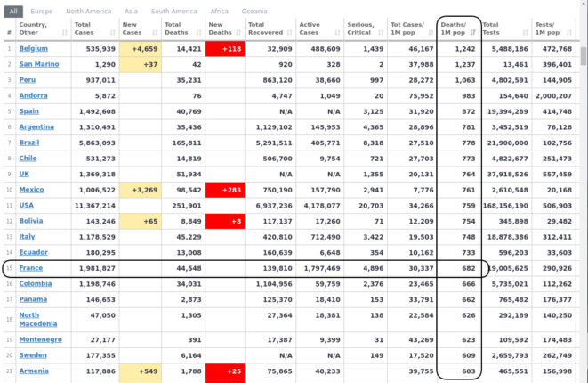Viewport: 588px width, 383px height.
Task: Sort by Total Recovered sort icon
Action: click(289, 33)
